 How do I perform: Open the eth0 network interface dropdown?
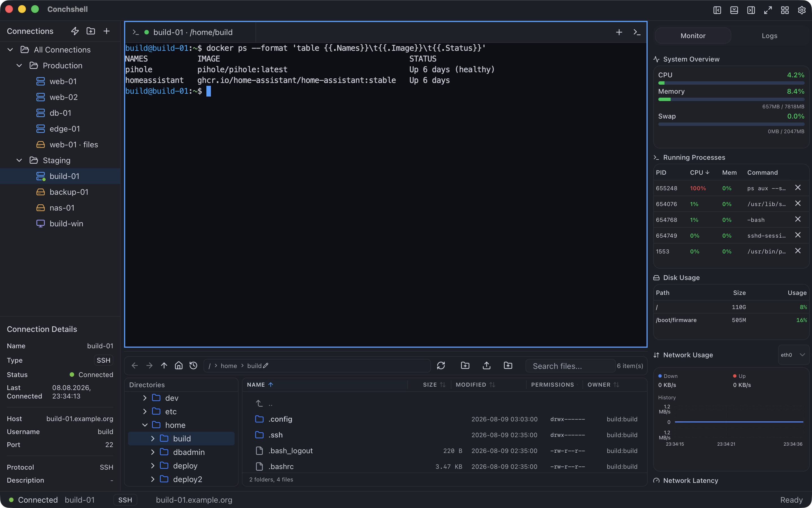[793, 355]
